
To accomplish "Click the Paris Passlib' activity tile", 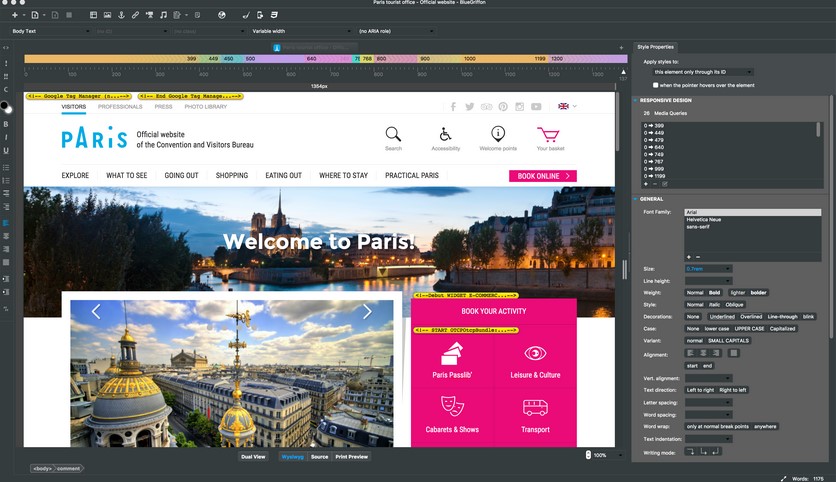I will coord(452,360).
